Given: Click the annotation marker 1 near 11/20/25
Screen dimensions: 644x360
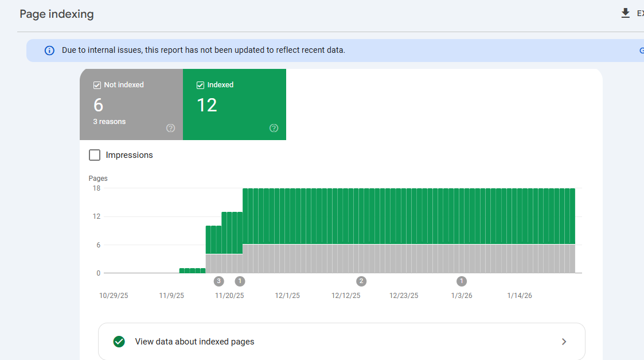Looking at the screenshot, I should tap(240, 281).
